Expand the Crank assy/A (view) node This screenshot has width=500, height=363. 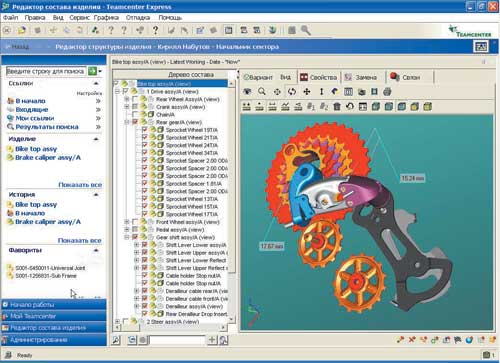127,107
